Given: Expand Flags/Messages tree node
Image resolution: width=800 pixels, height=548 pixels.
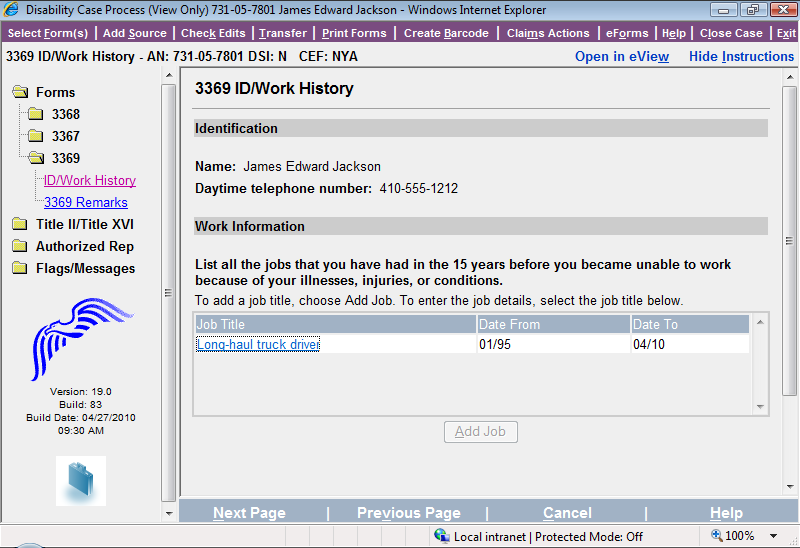Looking at the screenshot, I should click(85, 268).
